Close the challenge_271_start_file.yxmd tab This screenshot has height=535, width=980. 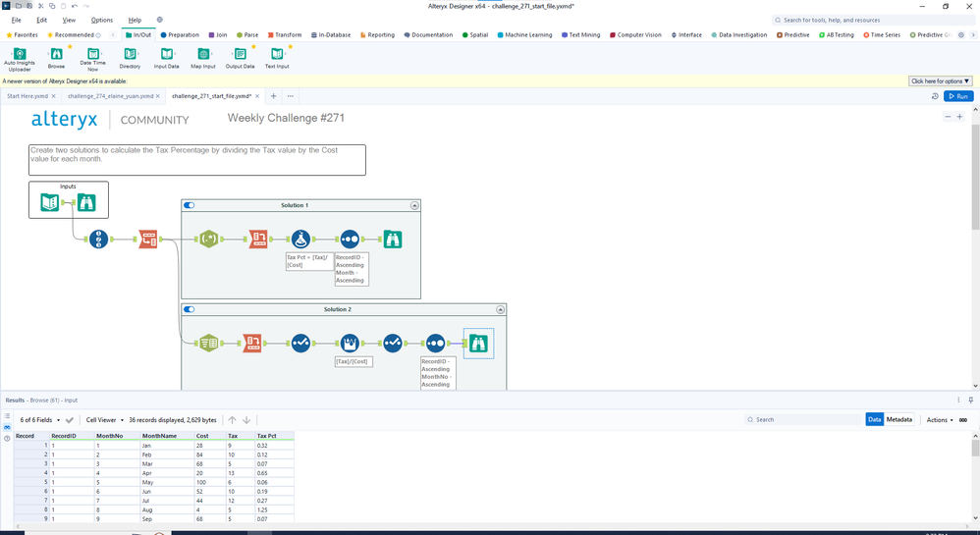(x=257, y=96)
